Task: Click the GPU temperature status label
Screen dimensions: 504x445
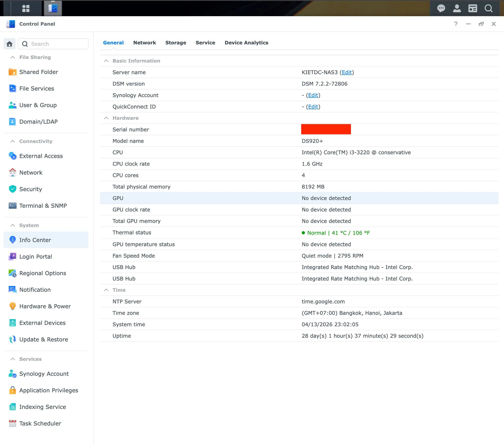Action: click(143, 244)
